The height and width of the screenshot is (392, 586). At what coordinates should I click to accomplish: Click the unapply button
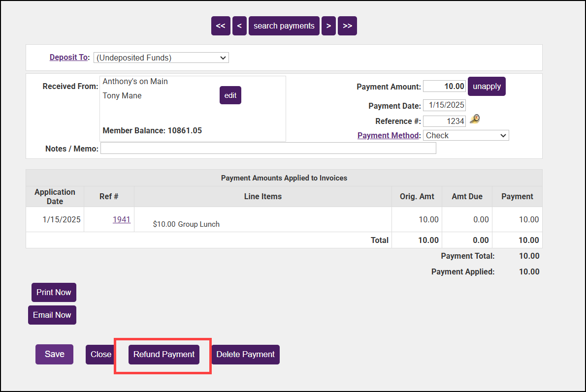[x=487, y=87]
